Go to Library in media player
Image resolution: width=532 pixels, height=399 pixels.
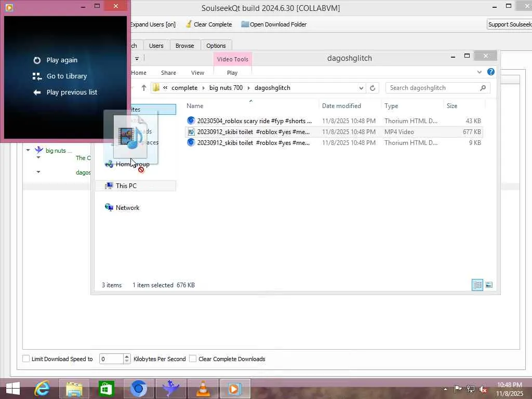click(60, 76)
